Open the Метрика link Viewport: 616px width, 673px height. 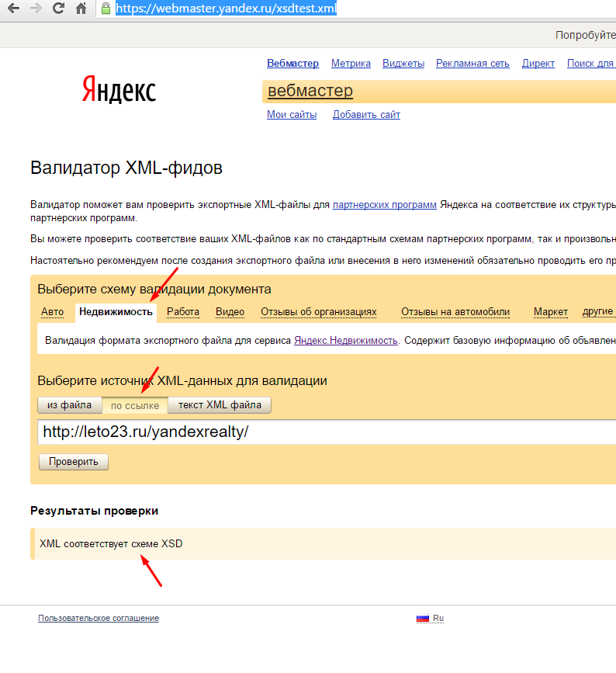tap(351, 64)
